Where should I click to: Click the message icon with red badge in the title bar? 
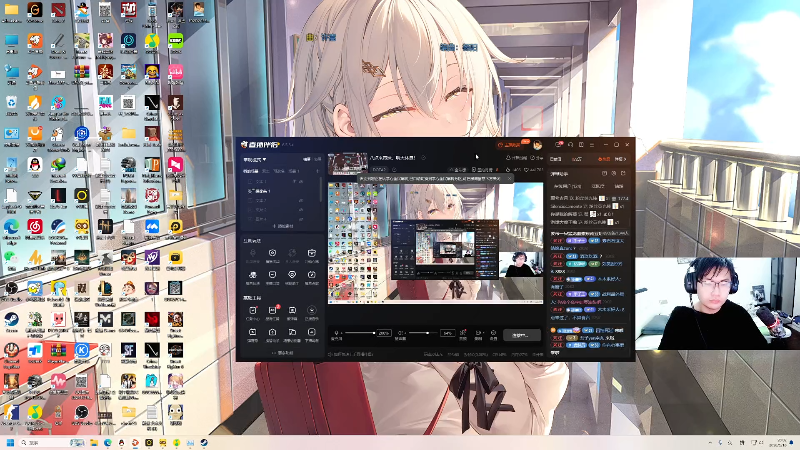(559, 145)
